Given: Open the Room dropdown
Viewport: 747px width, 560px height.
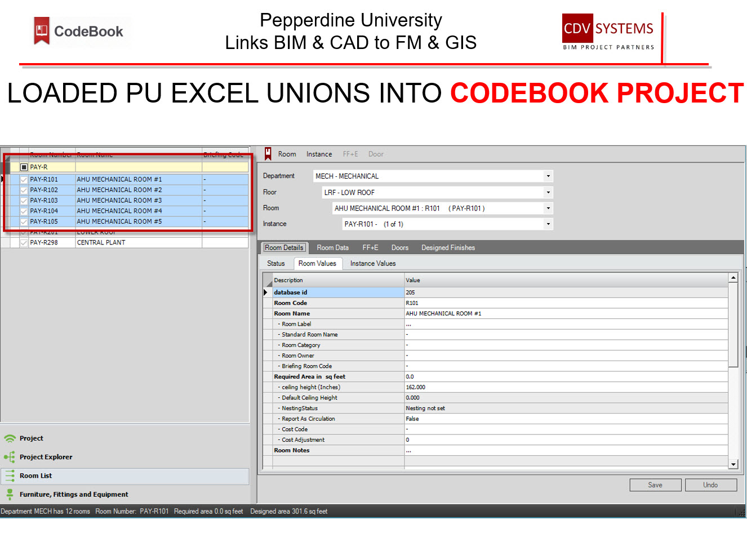Looking at the screenshot, I should [548, 208].
